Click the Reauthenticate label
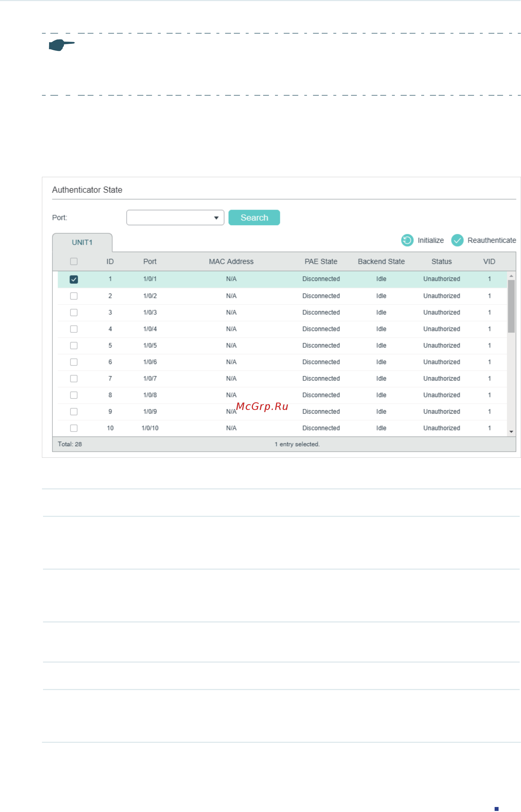This screenshot has height=812, width=521. coord(491,240)
